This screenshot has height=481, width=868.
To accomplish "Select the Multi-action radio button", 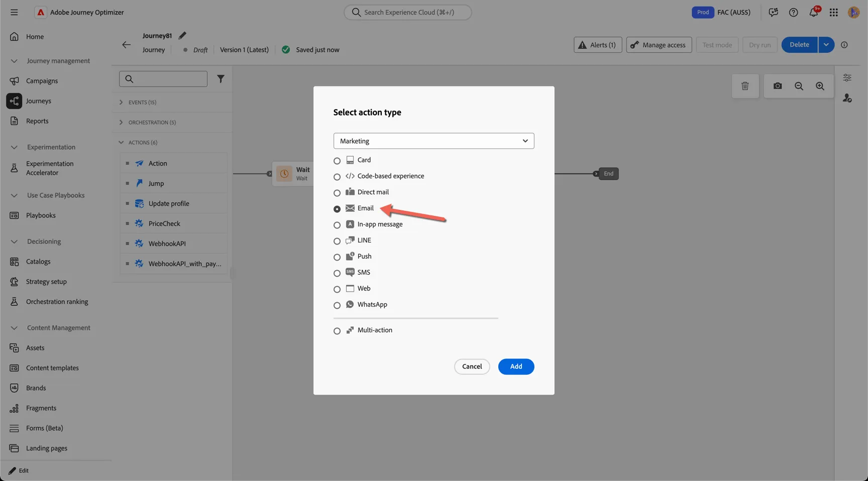I will click(337, 331).
